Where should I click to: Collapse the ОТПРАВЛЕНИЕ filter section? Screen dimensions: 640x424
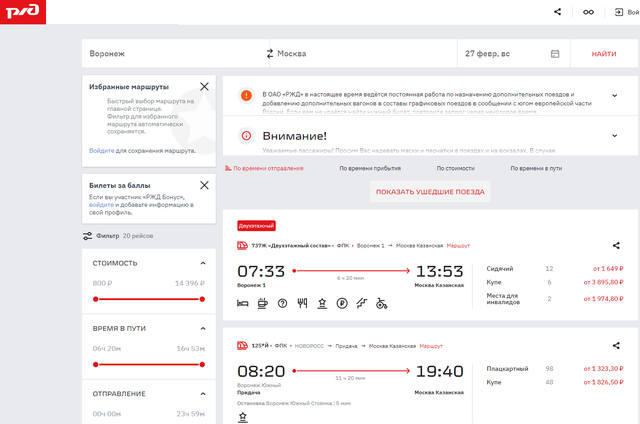coord(203,394)
